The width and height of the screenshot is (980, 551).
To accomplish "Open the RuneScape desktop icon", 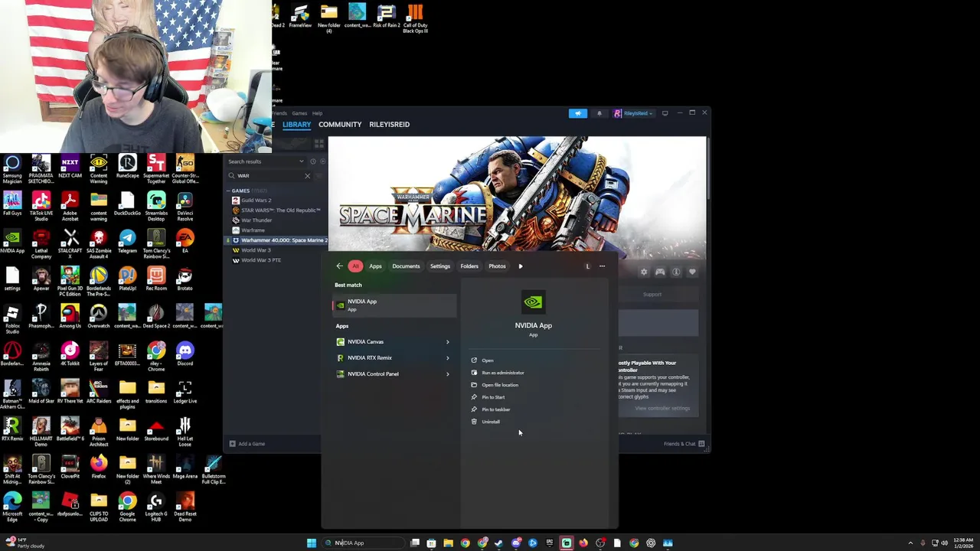I will pos(127,167).
